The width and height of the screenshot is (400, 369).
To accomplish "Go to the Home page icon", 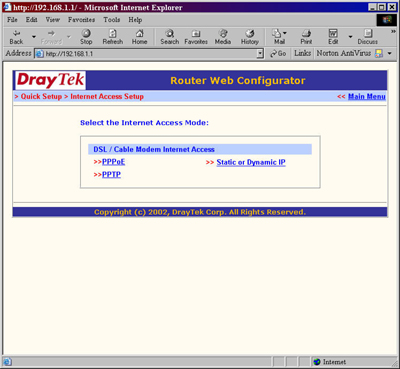I will pos(139,37).
